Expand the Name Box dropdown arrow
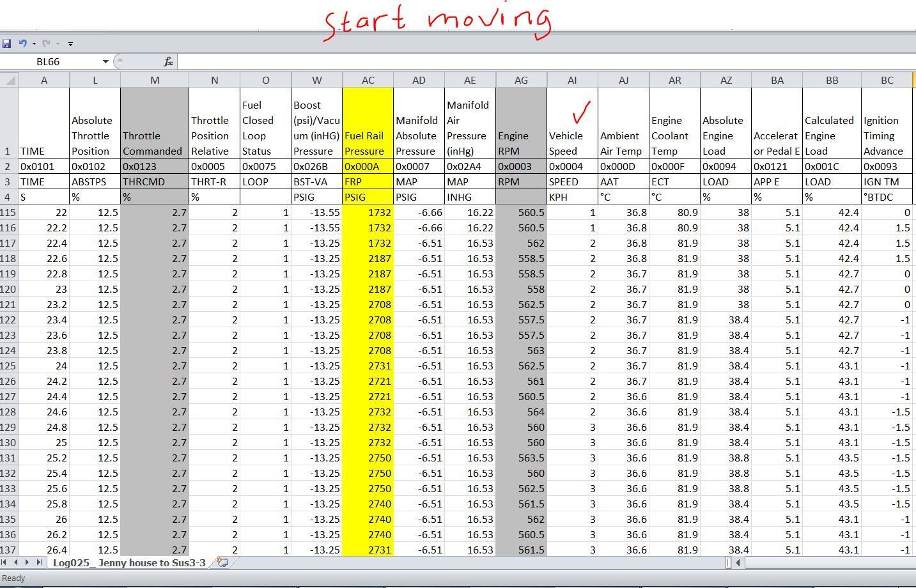This screenshot has width=916, height=588. tap(105, 61)
